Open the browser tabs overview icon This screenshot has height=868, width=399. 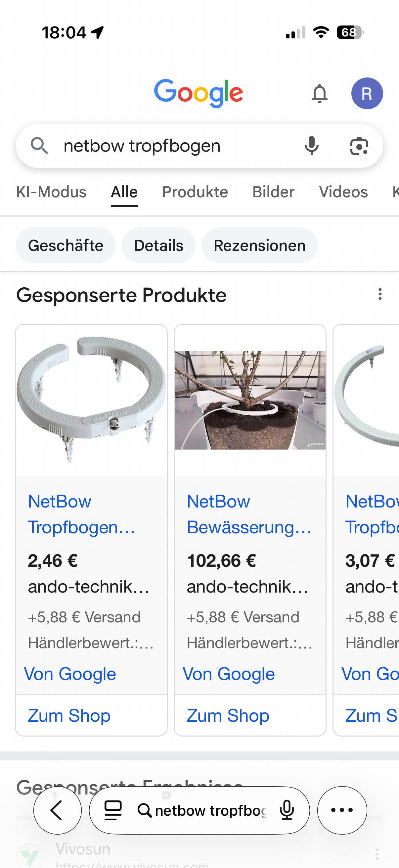tap(113, 810)
